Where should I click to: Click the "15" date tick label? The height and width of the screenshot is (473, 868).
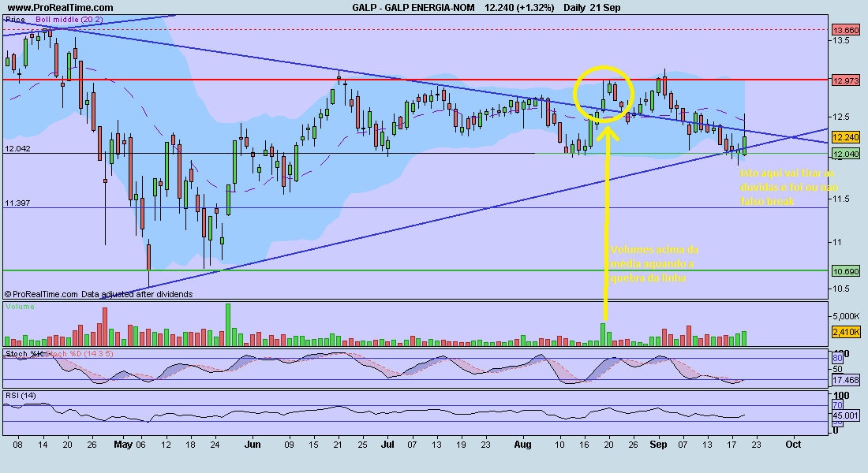click(x=313, y=445)
